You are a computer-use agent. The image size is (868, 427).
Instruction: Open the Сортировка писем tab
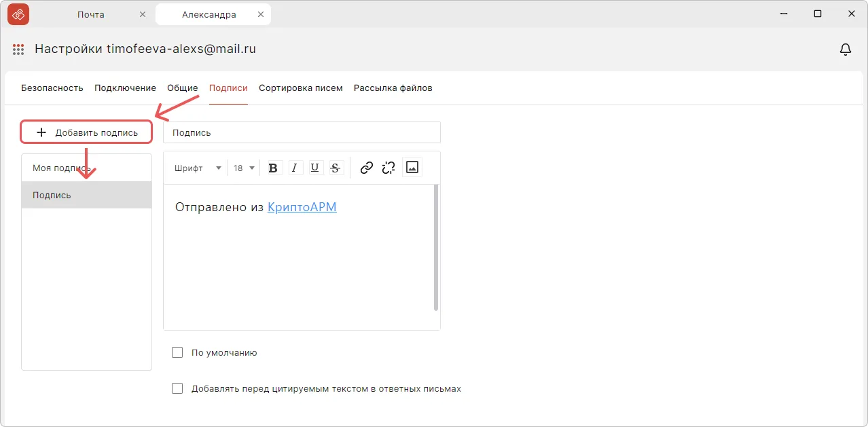click(300, 88)
